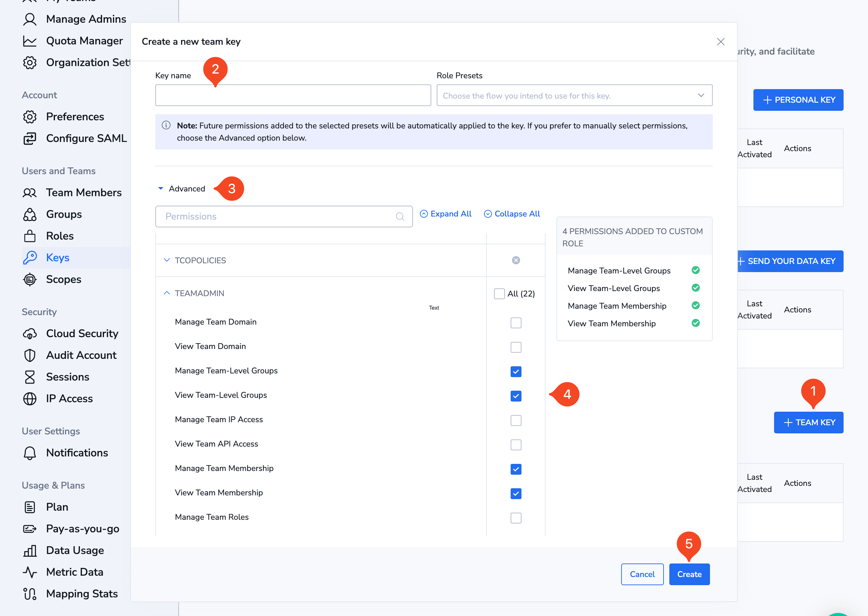This screenshot has width=868, height=616.
Task: Click the Cancel button
Action: pos(642,574)
